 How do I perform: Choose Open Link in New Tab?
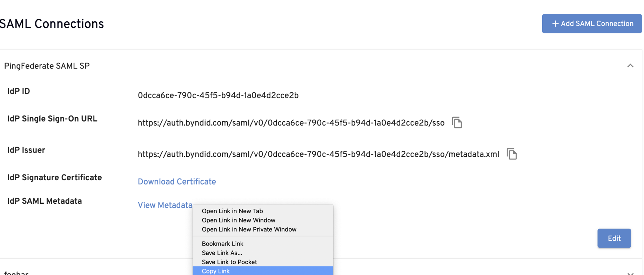232,211
